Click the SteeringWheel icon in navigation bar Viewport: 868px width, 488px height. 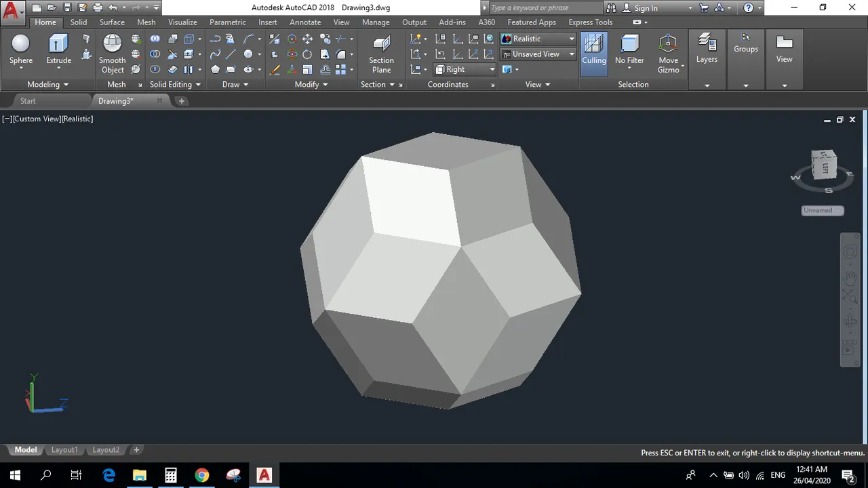click(x=850, y=252)
